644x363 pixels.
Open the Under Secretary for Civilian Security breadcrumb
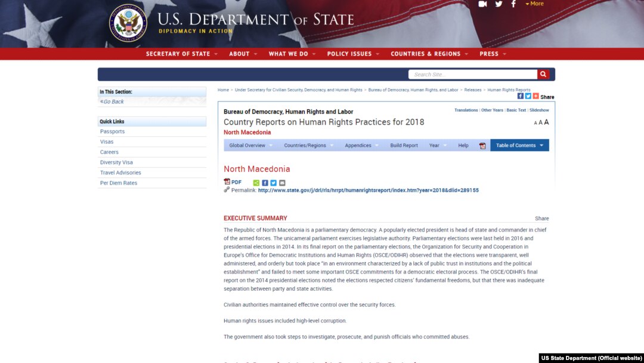(x=299, y=90)
